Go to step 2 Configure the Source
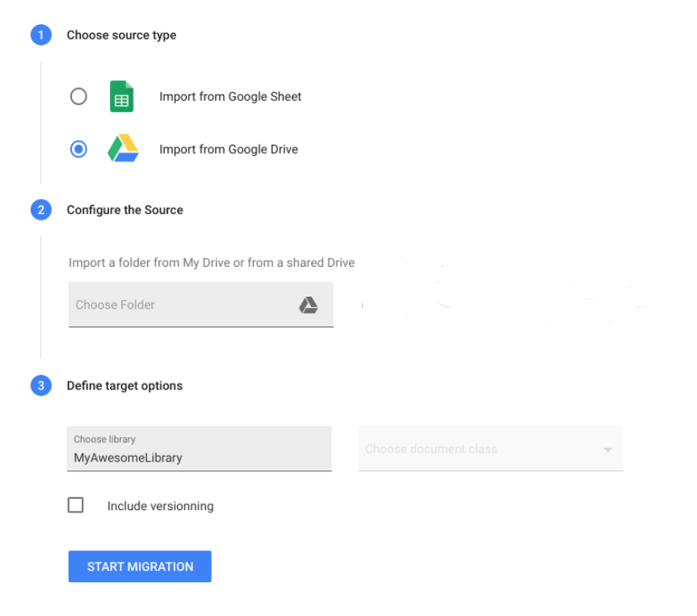This screenshot has width=697, height=616. click(x=41, y=209)
